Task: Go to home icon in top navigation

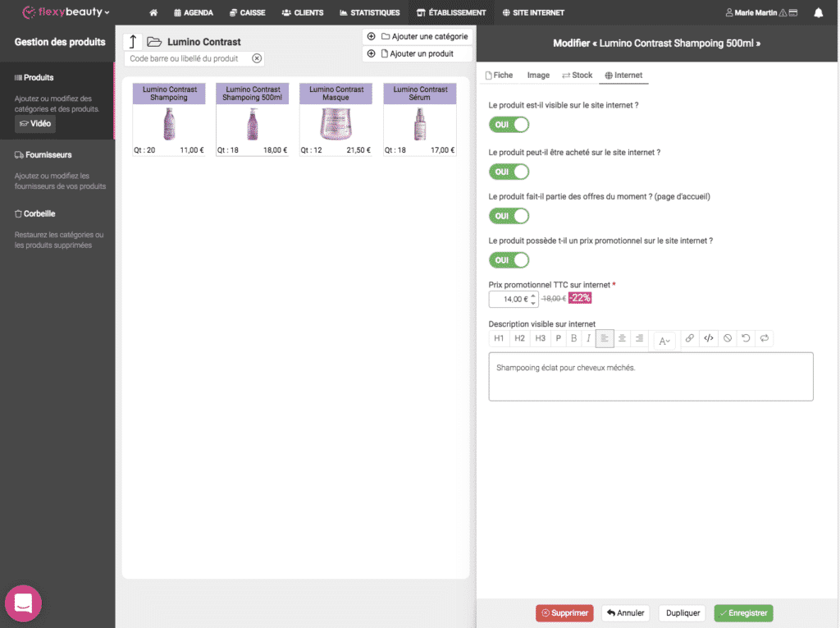Action: [x=153, y=12]
